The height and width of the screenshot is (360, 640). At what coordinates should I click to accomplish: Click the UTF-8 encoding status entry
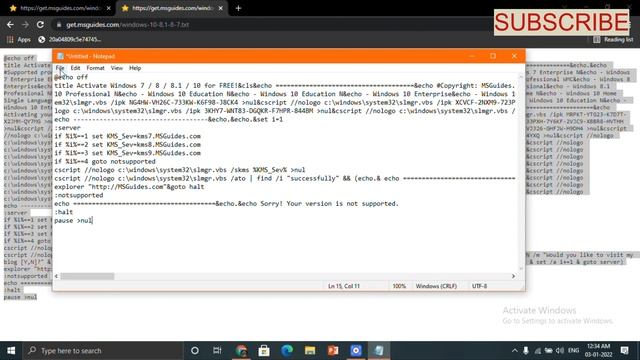tap(480, 286)
